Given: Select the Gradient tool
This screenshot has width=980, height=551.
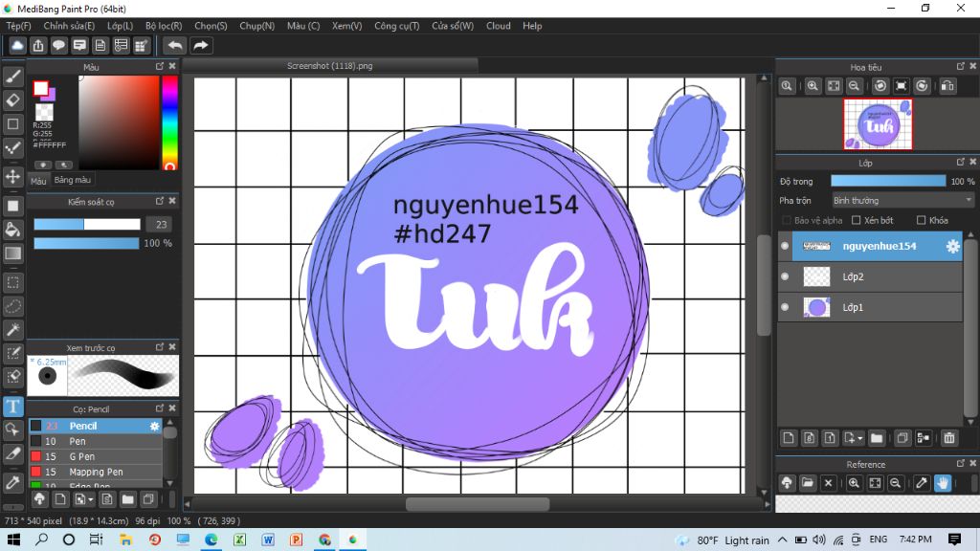Looking at the screenshot, I should tap(12, 253).
